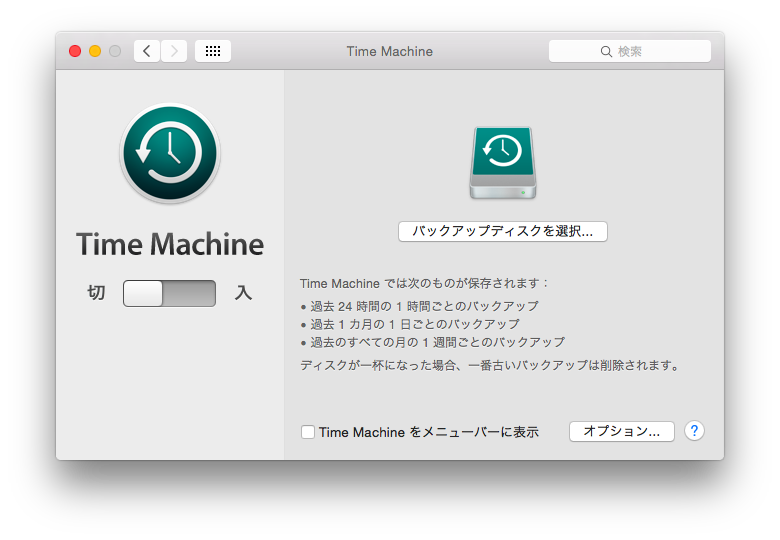The image size is (780, 540).
Task: Close the window with red button
Action: (x=75, y=51)
